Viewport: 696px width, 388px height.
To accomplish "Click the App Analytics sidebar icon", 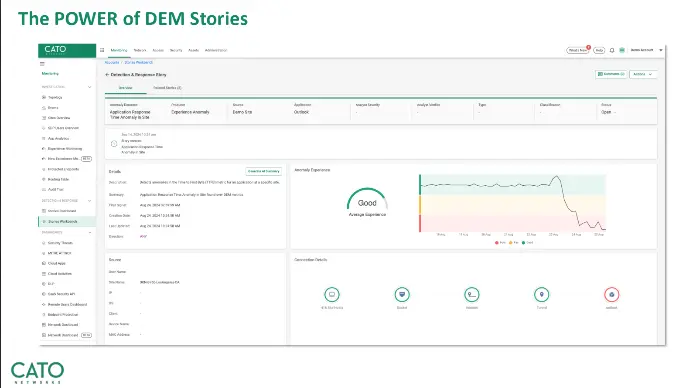I will (44, 139).
